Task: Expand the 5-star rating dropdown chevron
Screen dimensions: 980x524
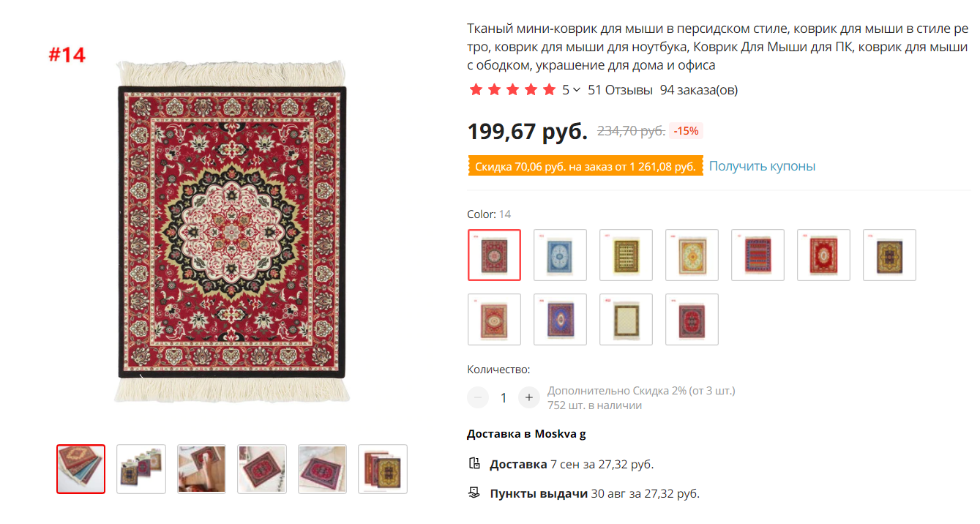Action: pos(577,90)
